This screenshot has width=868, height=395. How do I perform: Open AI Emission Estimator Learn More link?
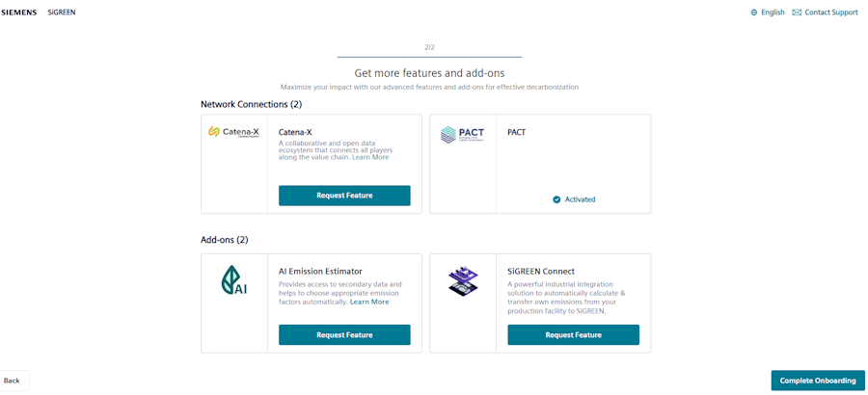click(x=369, y=302)
